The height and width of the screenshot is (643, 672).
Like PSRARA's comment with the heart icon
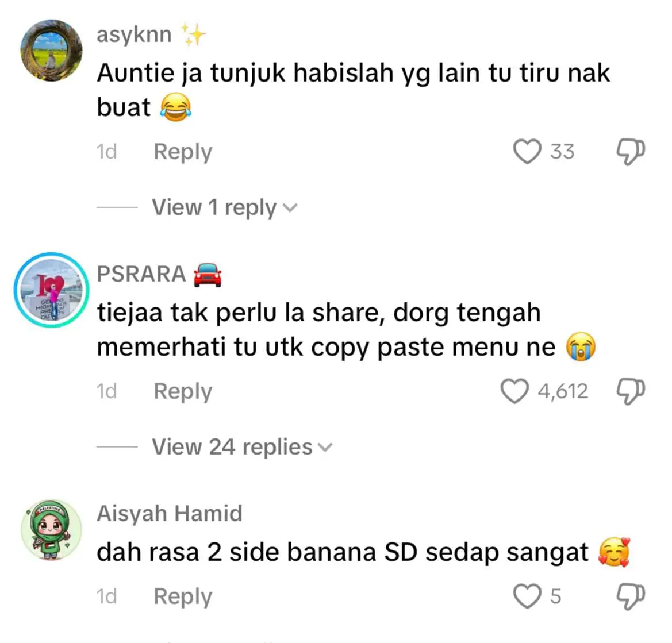[x=514, y=391]
